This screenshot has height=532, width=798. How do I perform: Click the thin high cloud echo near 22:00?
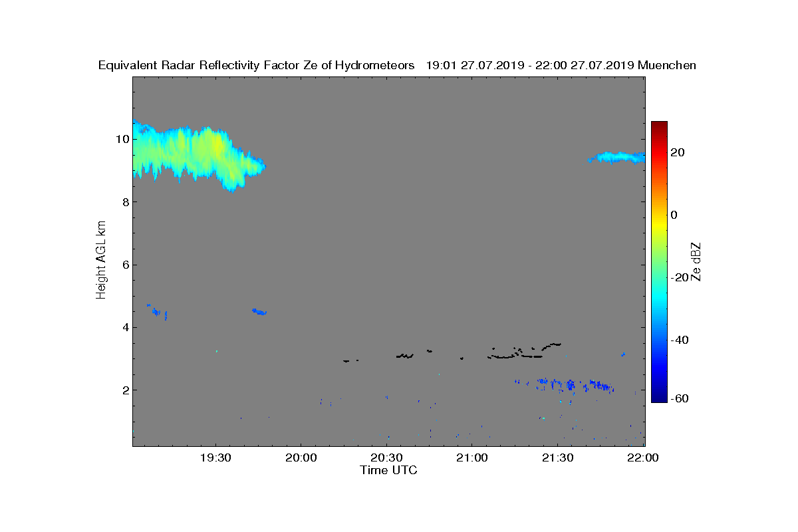[617, 158]
